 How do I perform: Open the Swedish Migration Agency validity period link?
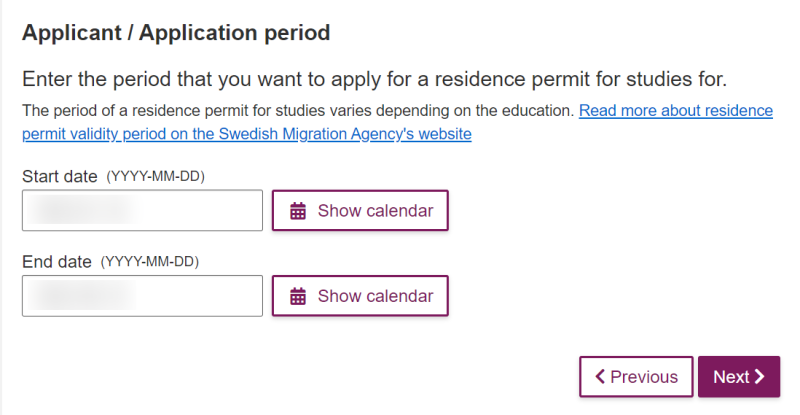(397, 122)
